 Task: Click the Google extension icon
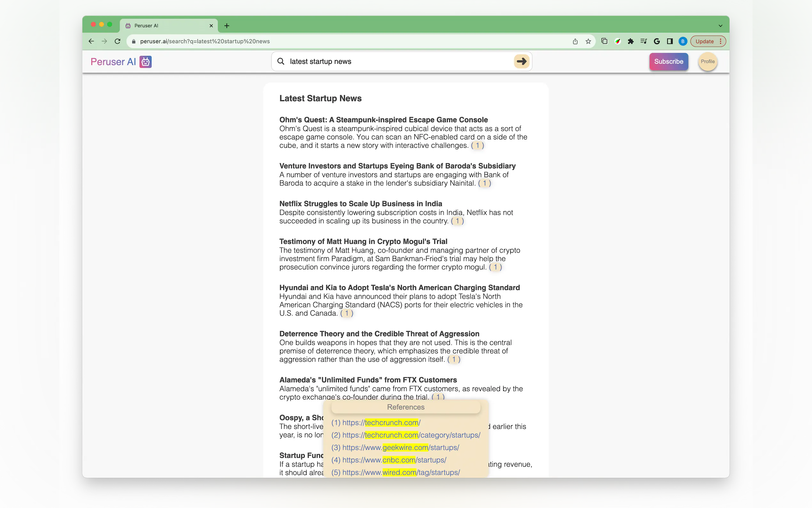(657, 41)
